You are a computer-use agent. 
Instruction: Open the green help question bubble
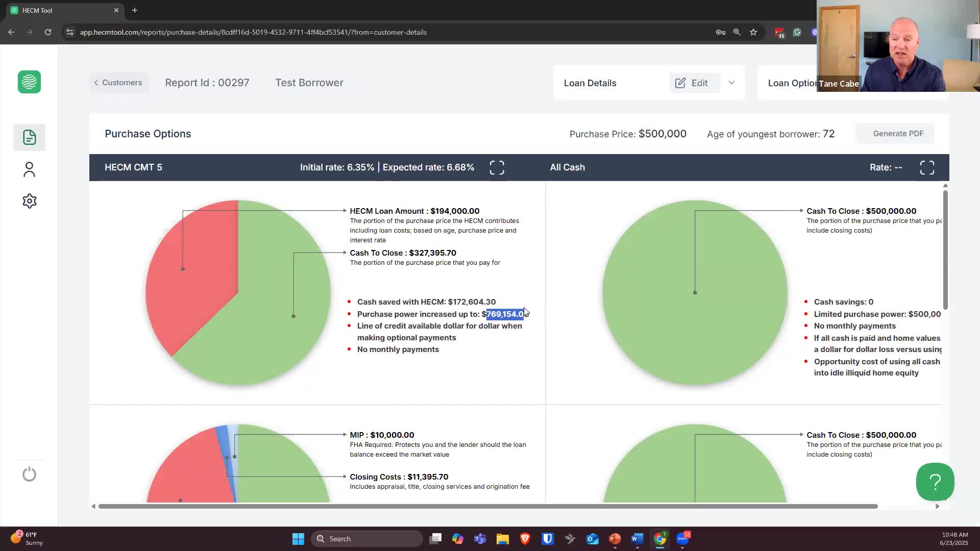point(935,482)
